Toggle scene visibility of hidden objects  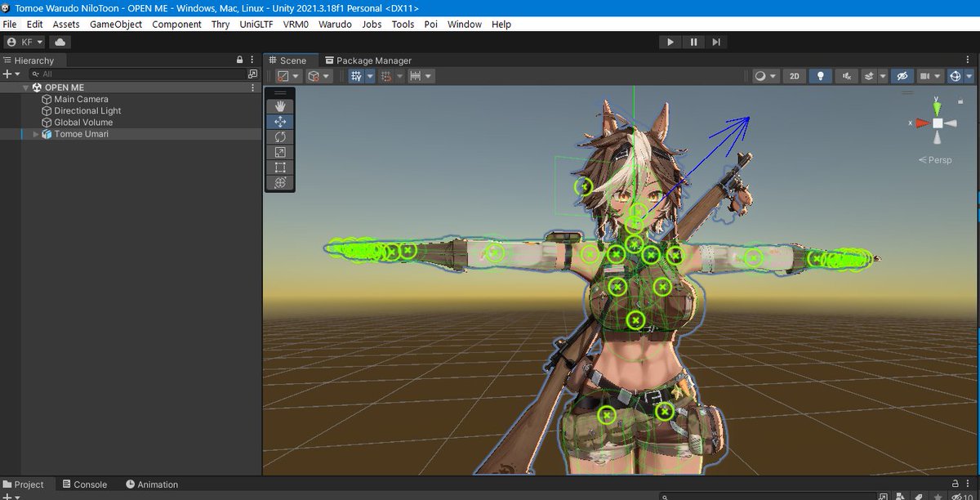click(902, 76)
